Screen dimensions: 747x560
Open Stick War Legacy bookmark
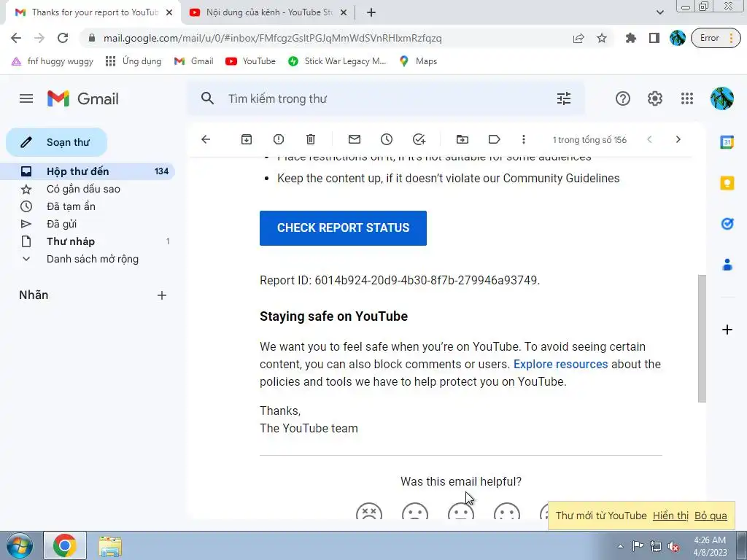pyautogui.click(x=337, y=61)
